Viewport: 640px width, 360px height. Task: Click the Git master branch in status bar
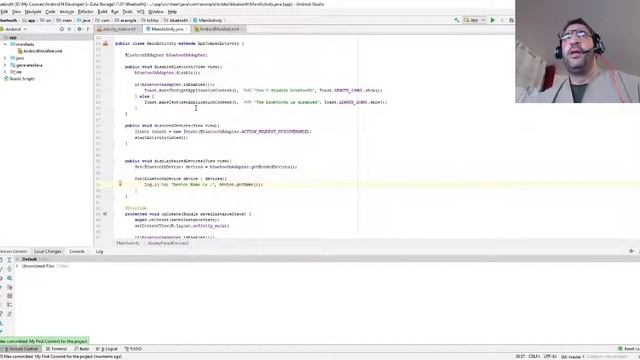(572, 357)
